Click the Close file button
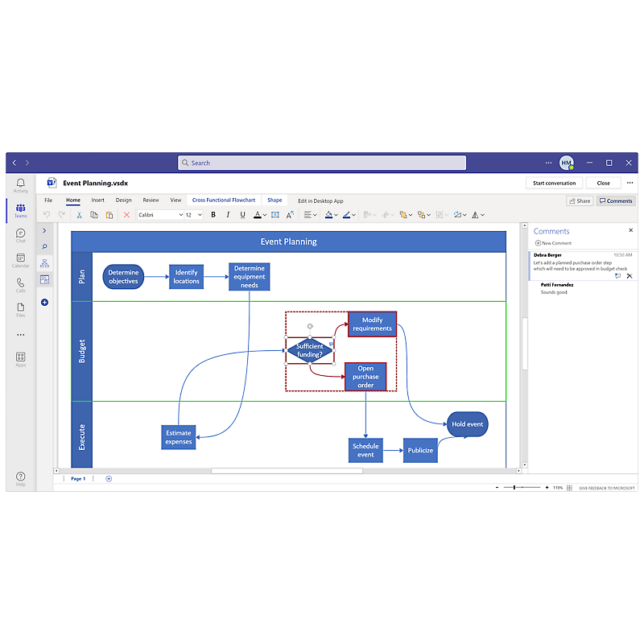This screenshot has width=644, height=644. [x=603, y=183]
